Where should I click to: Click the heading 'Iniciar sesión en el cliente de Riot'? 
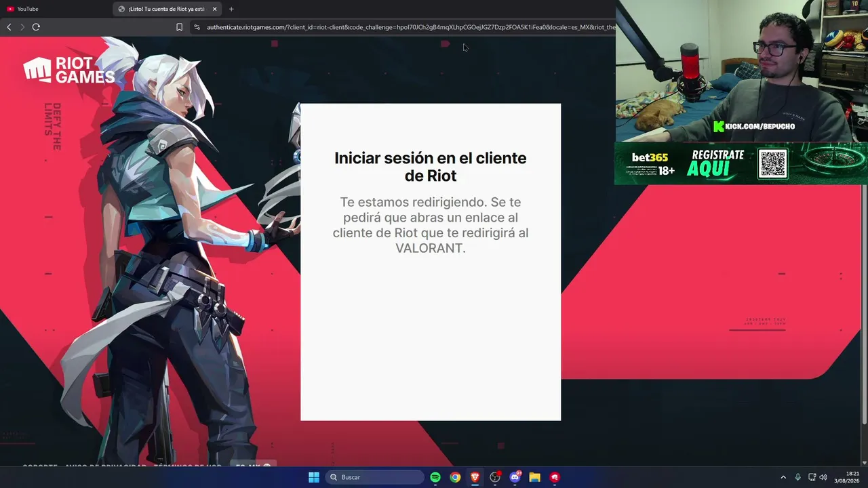pos(431,167)
